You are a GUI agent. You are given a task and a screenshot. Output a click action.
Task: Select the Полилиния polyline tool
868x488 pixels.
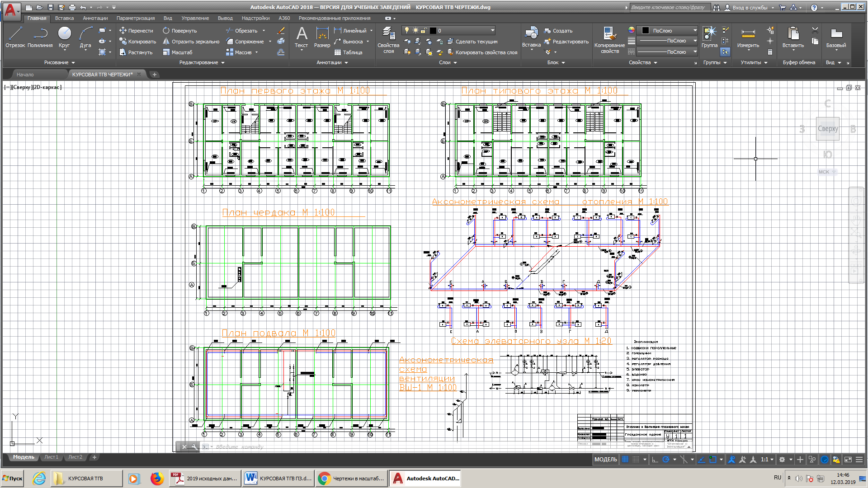pos(40,37)
